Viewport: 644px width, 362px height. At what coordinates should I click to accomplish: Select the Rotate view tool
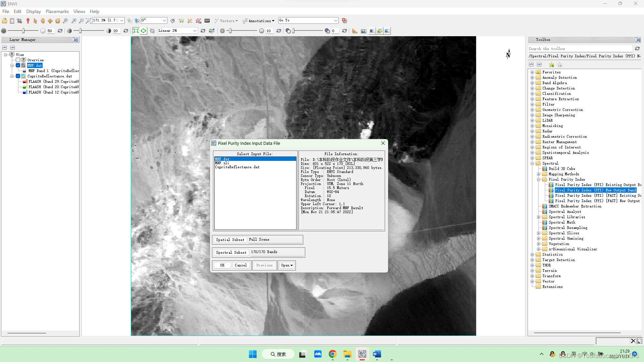58,21
